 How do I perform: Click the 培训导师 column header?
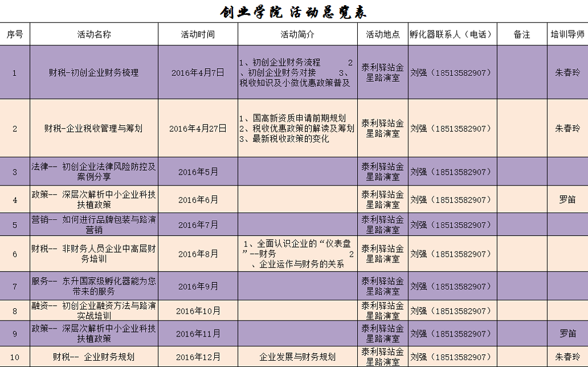(x=568, y=34)
